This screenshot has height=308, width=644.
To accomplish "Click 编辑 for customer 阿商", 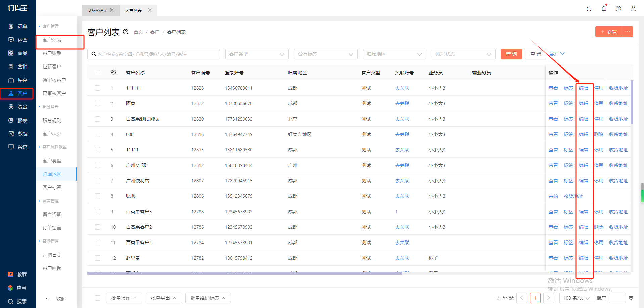I will pyautogui.click(x=583, y=103).
